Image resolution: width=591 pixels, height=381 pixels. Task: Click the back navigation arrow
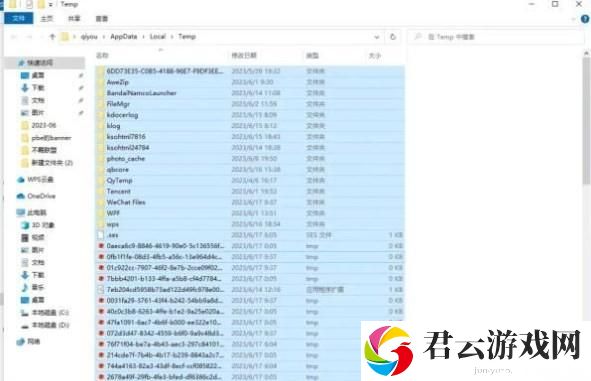[x=14, y=37]
